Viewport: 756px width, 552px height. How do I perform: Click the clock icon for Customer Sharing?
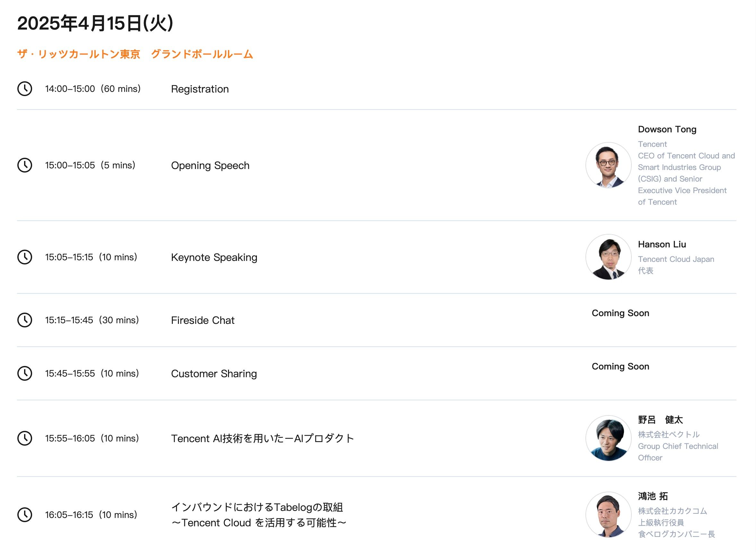click(x=25, y=373)
